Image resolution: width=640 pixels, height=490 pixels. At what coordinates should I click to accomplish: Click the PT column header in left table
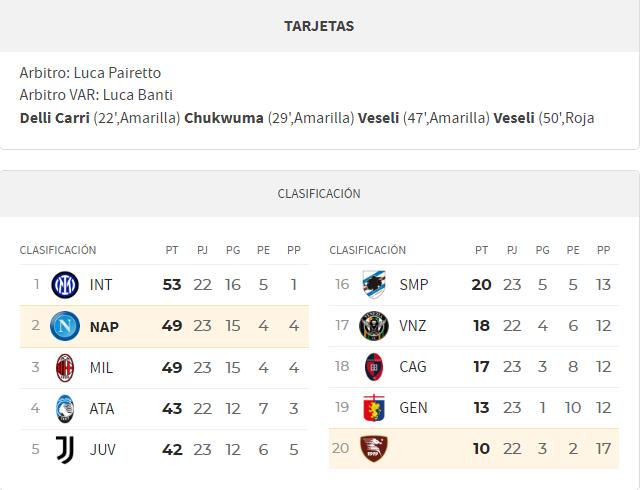tap(172, 250)
